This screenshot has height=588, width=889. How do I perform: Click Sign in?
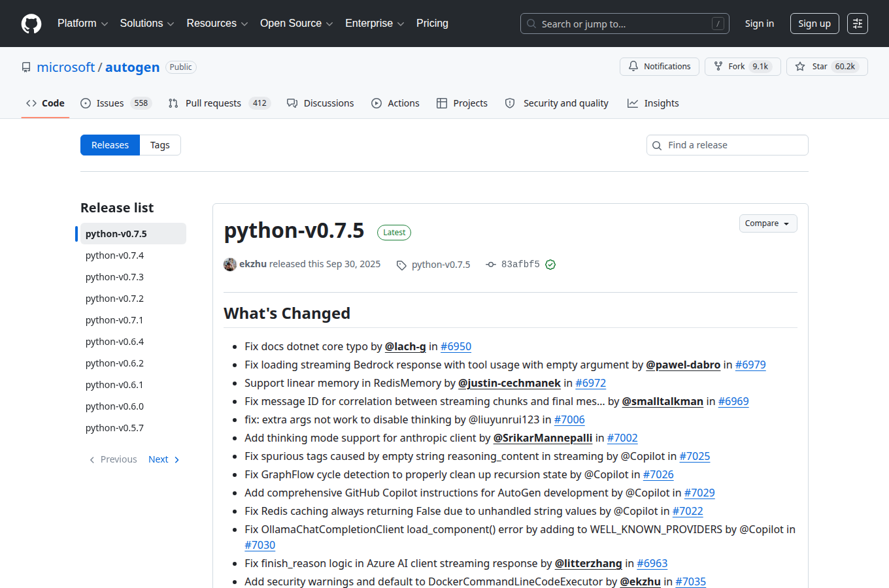(760, 24)
